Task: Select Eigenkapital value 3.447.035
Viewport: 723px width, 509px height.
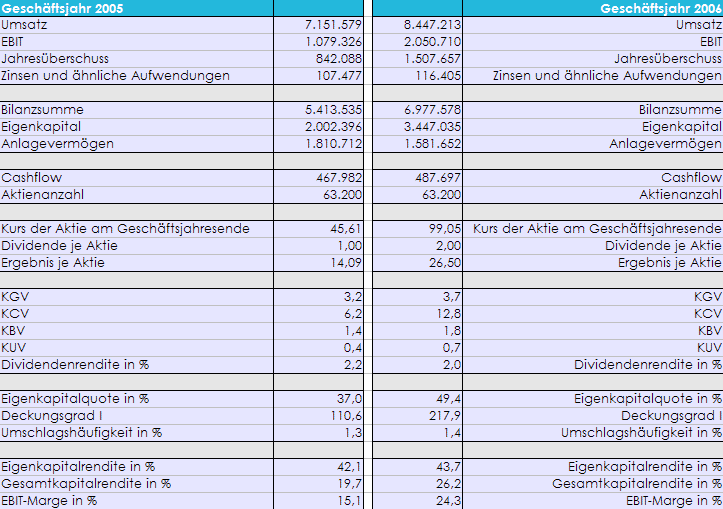Action: pyautogui.click(x=433, y=127)
